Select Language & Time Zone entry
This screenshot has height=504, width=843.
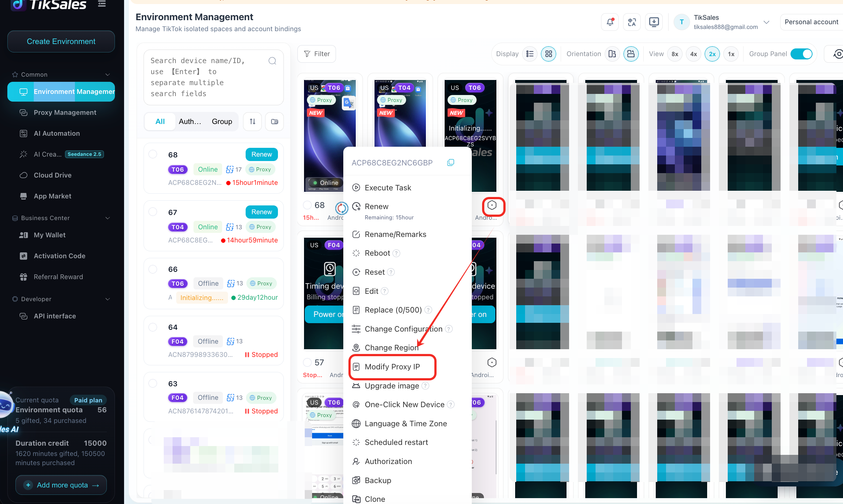(408, 424)
